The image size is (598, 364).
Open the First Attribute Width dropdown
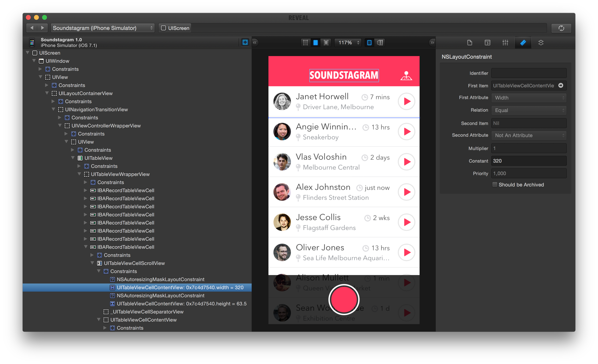(x=529, y=97)
